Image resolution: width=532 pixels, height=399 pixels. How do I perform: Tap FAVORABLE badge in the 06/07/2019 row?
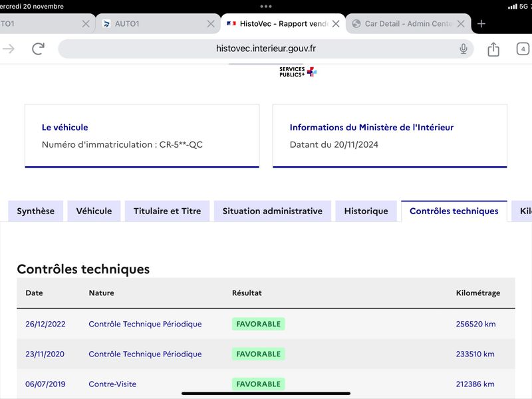coord(259,384)
